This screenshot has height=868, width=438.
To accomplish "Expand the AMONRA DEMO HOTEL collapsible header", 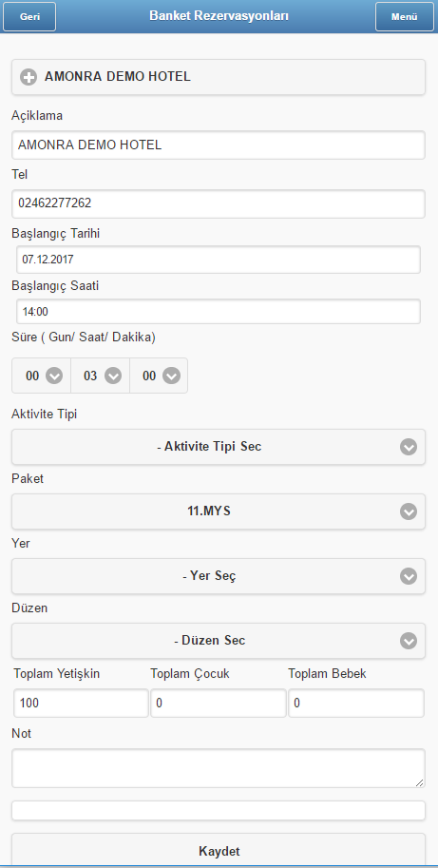I will pyautogui.click(x=219, y=77).
